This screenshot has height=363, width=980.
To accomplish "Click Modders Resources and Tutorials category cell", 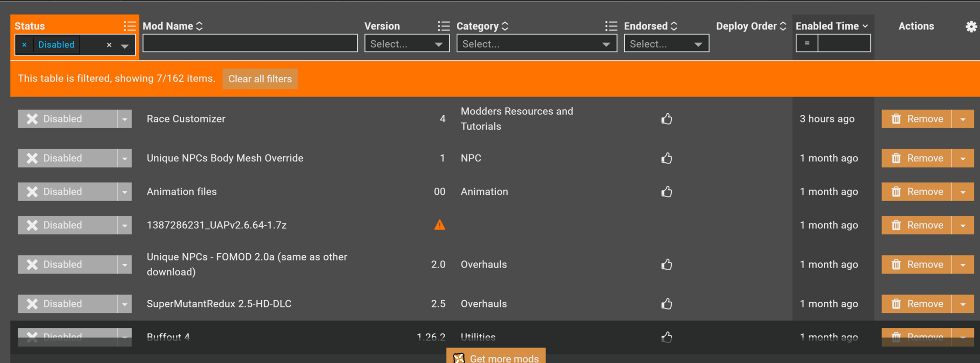I will [x=517, y=119].
